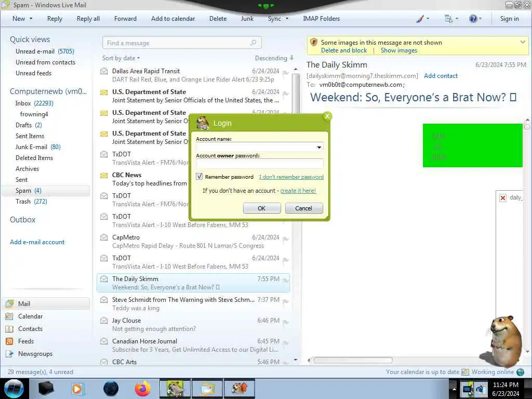Viewport: 532px width, 399px height.
Task: Click Add e-mail account link
Action: click(37, 242)
